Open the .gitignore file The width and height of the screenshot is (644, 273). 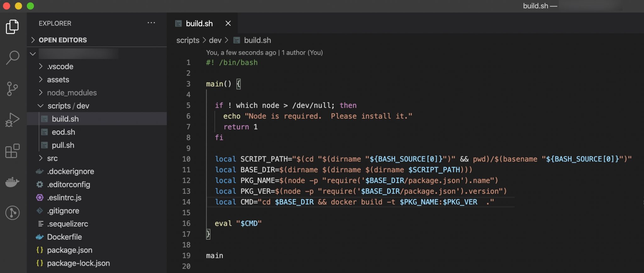[97, 211]
